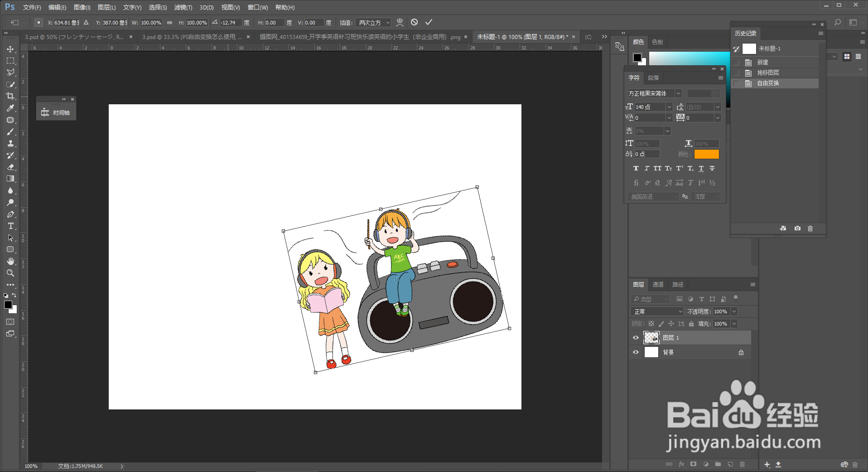Hide layer 图层 1 visibility
This screenshot has height=472, width=868.
click(636, 338)
